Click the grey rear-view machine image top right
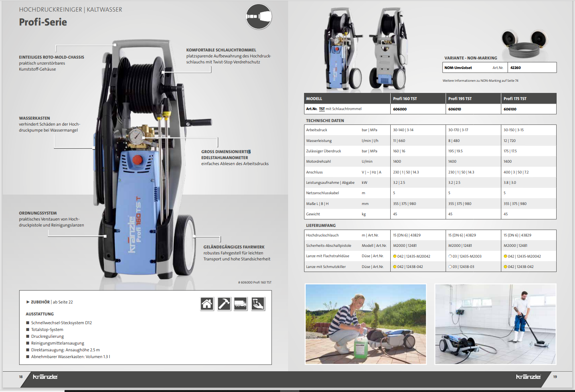This screenshot has width=575, height=392. (389, 49)
